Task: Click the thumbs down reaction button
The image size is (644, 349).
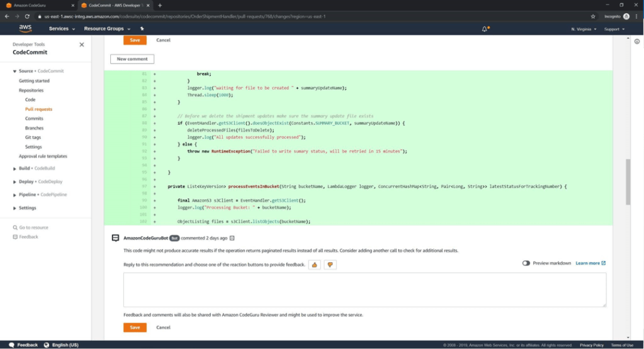Action: click(x=330, y=265)
